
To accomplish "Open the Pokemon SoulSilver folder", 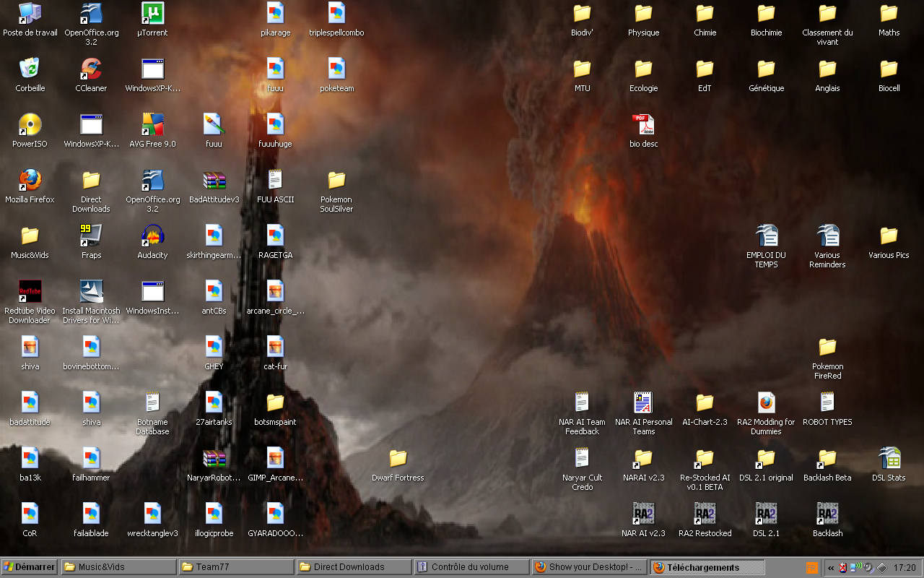I will pyautogui.click(x=336, y=181).
